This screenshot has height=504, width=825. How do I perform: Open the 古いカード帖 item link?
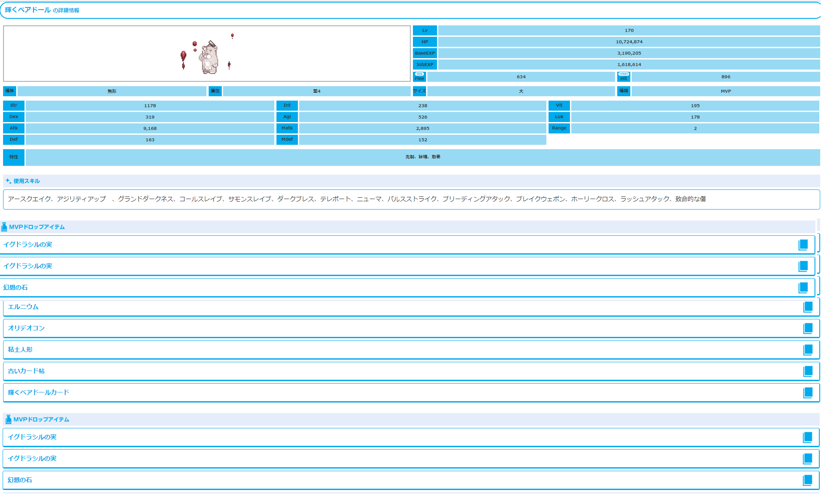tap(26, 371)
